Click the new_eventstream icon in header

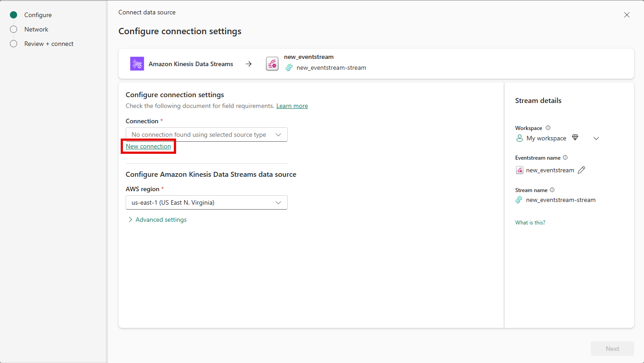[x=272, y=64]
